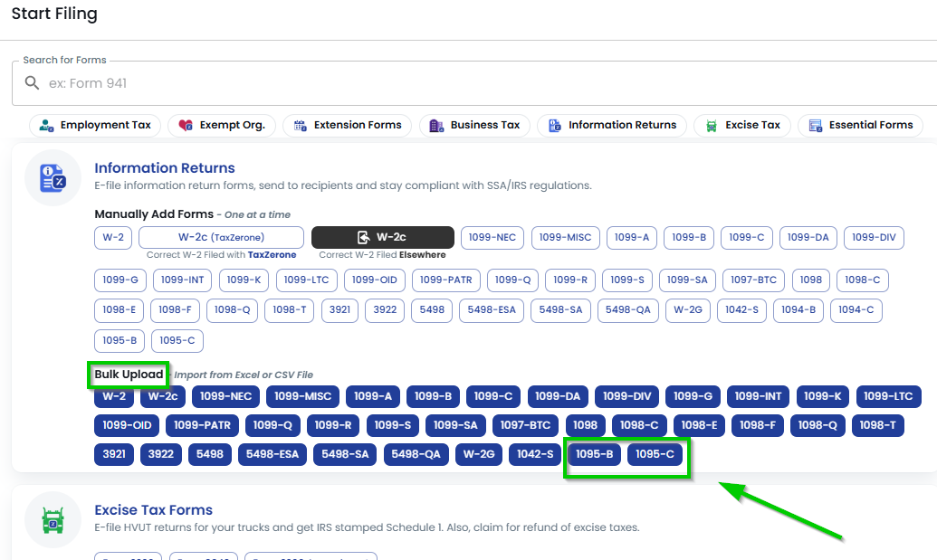
Task: Select the dark W-2c Filed Elsewhere button
Action: [x=382, y=237]
